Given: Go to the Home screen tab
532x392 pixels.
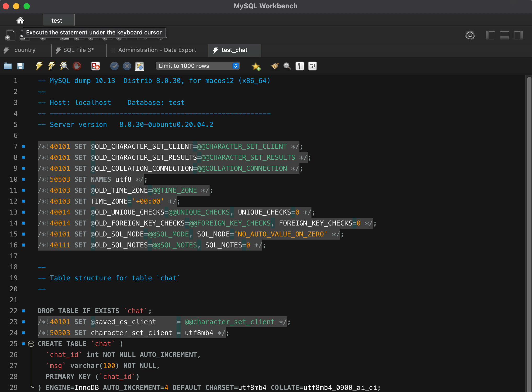Looking at the screenshot, I should pyautogui.click(x=20, y=20).
